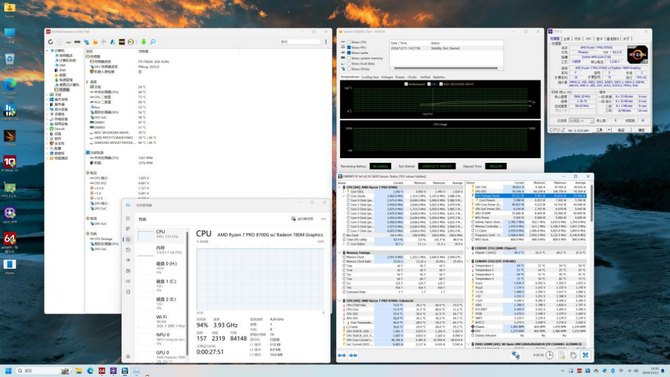Enable Stress CPU checkbox in Stability Test
Viewport: 670px width, 377px height.
(349, 42)
